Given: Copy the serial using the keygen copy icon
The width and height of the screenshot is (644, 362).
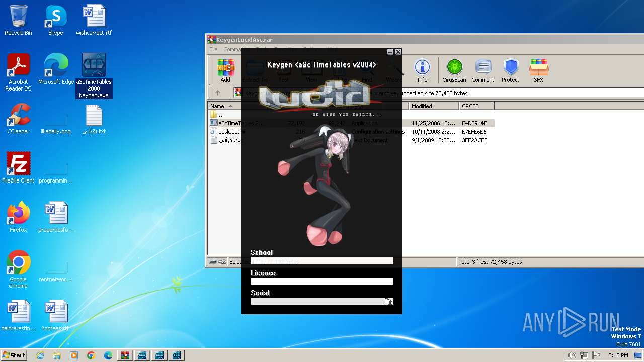Looking at the screenshot, I should click(x=388, y=301).
